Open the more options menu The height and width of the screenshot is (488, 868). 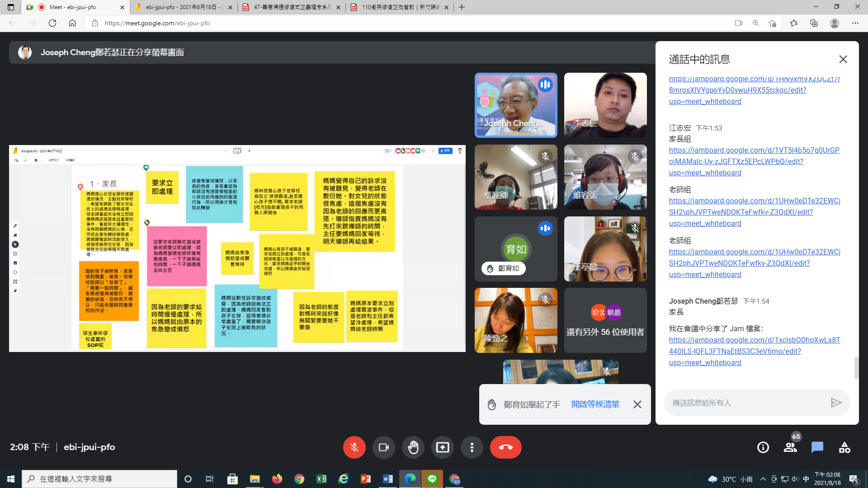coord(472,447)
